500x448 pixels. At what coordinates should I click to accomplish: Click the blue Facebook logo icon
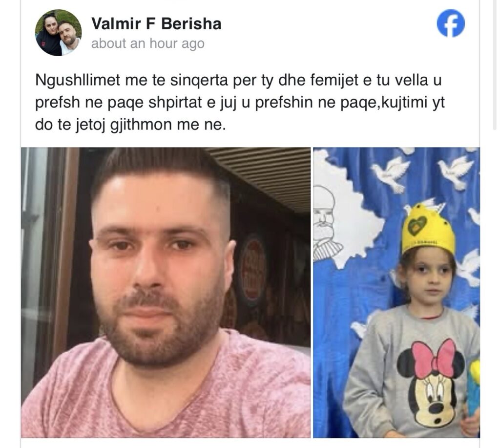[451, 23]
